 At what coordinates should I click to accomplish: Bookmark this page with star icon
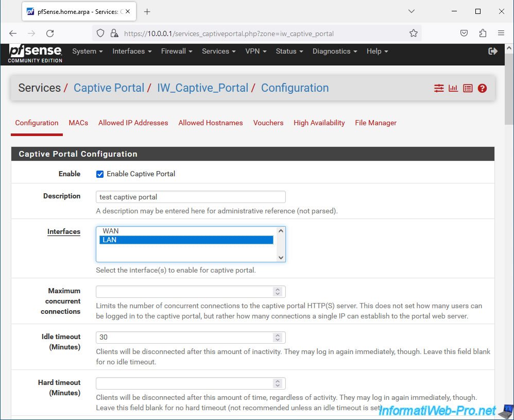(414, 33)
